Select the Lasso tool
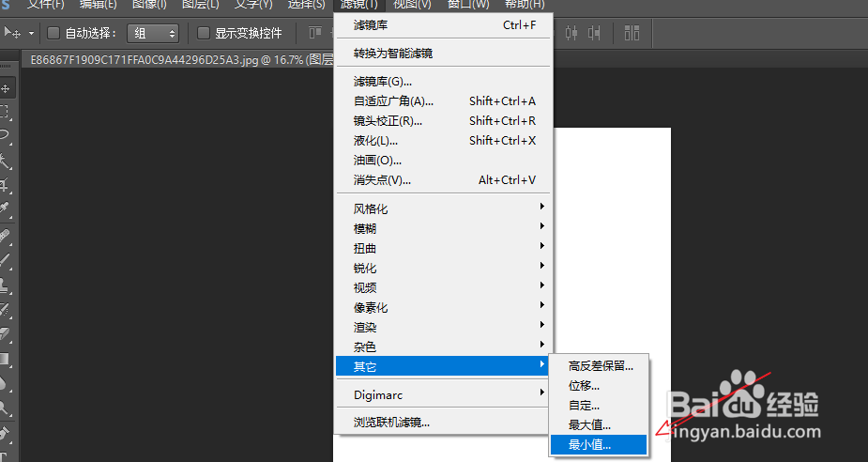The image size is (868, 462). (x=5, y=134)
